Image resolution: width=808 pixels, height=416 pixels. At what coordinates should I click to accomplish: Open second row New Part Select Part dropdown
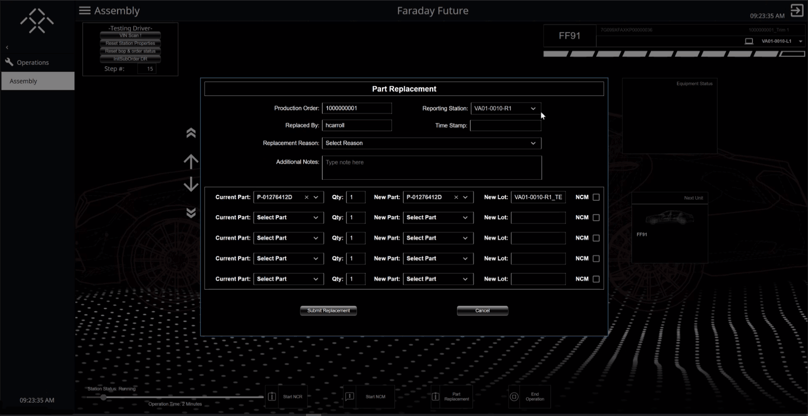(438, 218)
